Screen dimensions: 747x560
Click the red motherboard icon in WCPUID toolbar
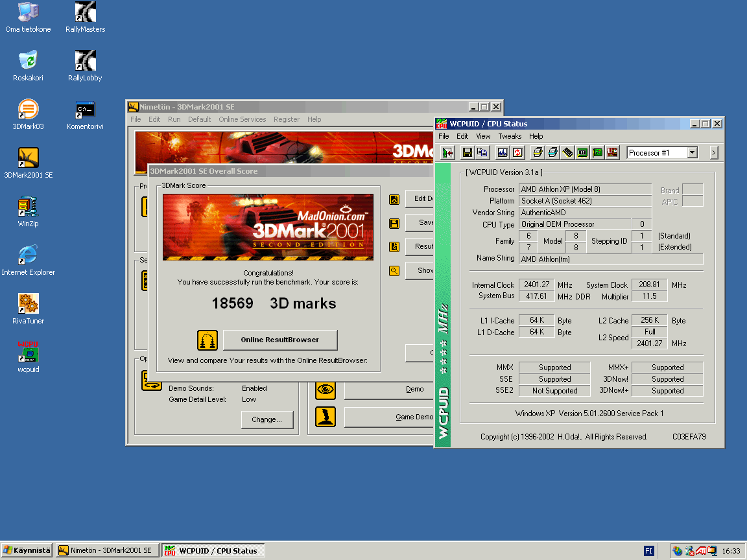[613, 153]
